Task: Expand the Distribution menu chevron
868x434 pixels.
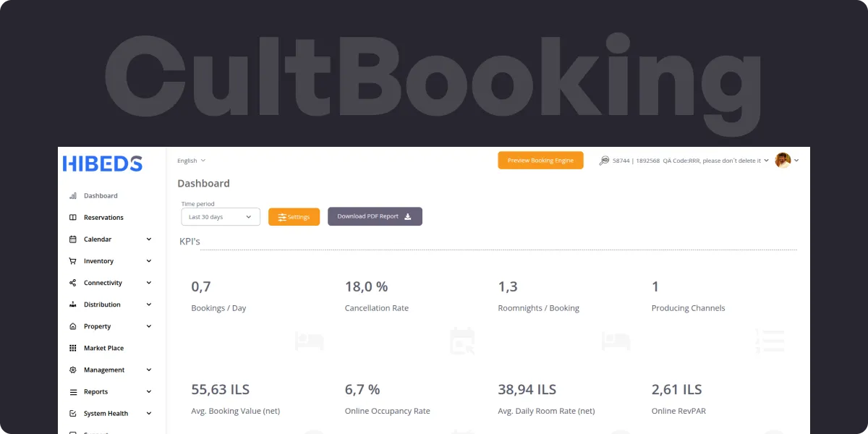Action: tap(149, 305)
